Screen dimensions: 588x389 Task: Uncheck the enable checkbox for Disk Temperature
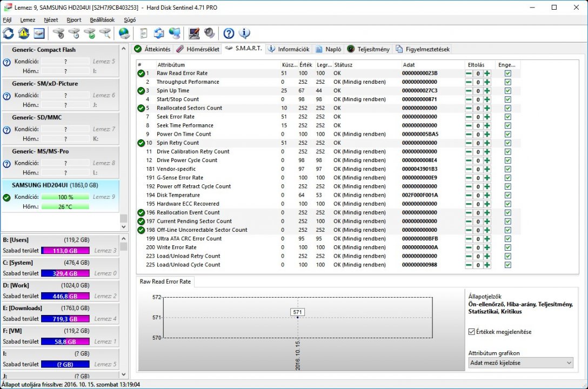(x=507, y=195)
